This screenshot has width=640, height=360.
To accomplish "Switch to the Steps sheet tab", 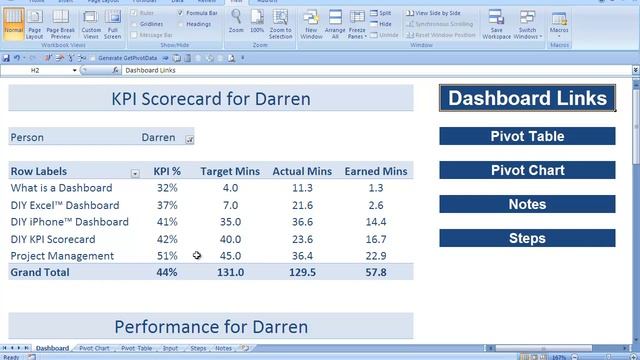I will 198,348.
